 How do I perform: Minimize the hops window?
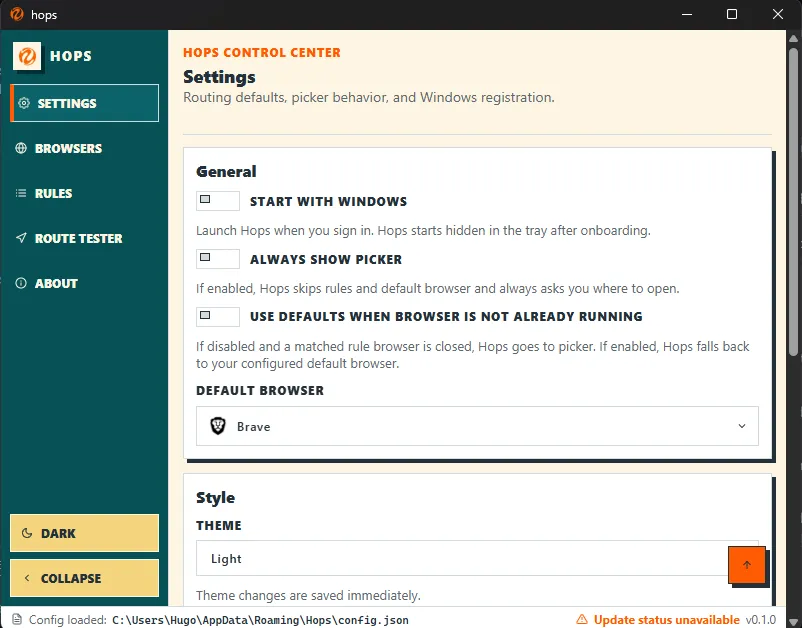[687, 14]
